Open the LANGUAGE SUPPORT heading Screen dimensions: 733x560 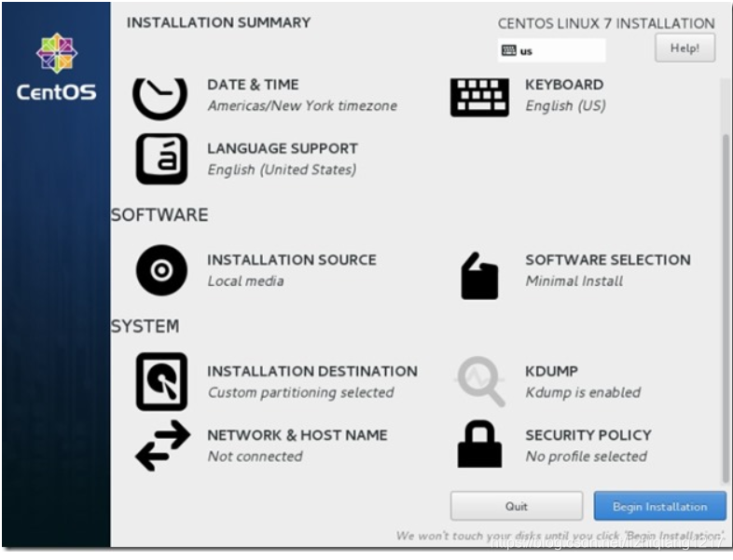283,148
